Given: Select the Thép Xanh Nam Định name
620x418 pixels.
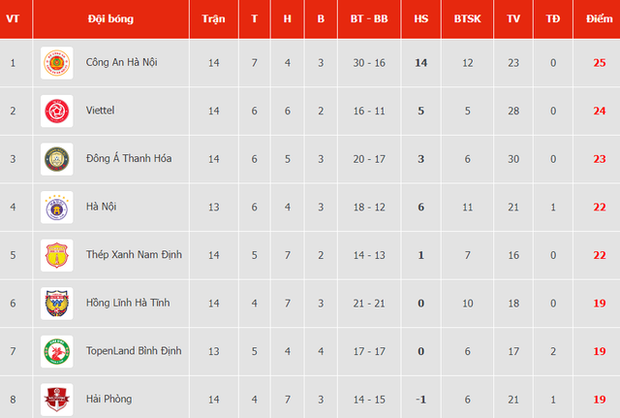Looking at the screenshot, I should pos(133,255).
